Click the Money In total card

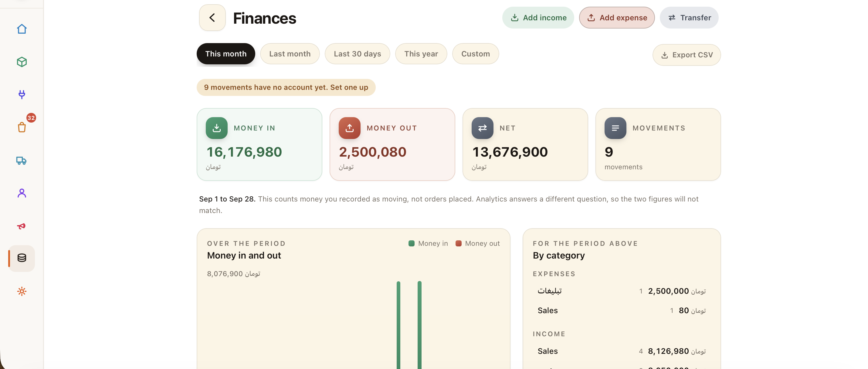(259, 144)
